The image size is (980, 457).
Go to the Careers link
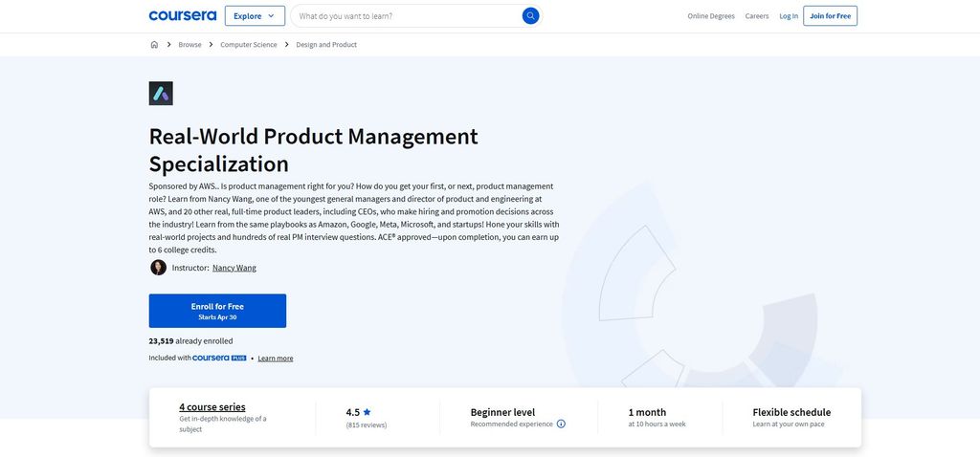pos(757,16)
